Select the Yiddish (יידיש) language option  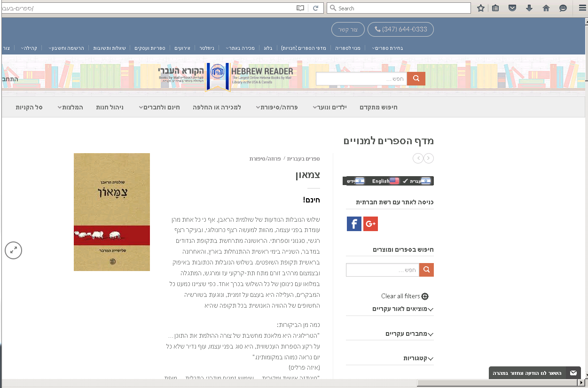click(x=356, y=181)
